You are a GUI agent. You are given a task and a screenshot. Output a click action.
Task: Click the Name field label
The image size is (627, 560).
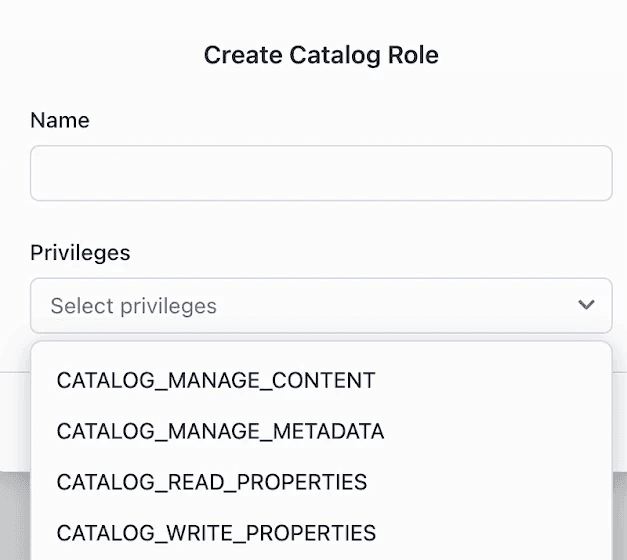pyautogui.click(x=60, y=120)
